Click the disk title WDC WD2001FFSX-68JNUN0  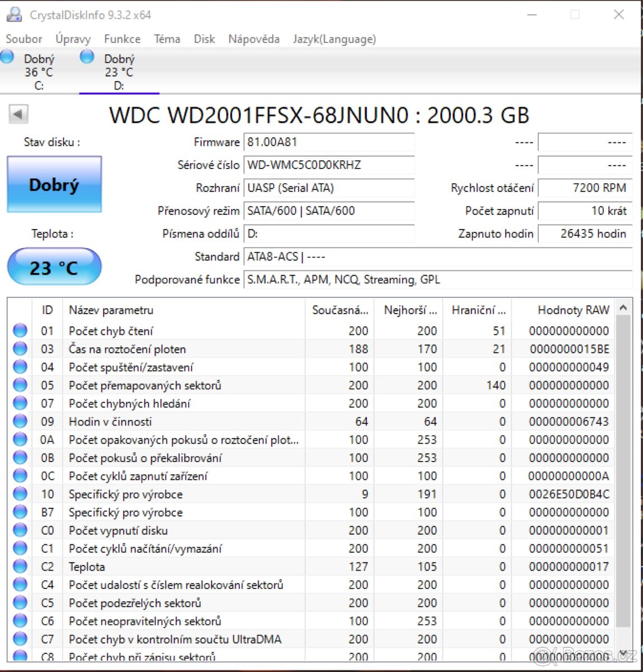coord(319,115)
